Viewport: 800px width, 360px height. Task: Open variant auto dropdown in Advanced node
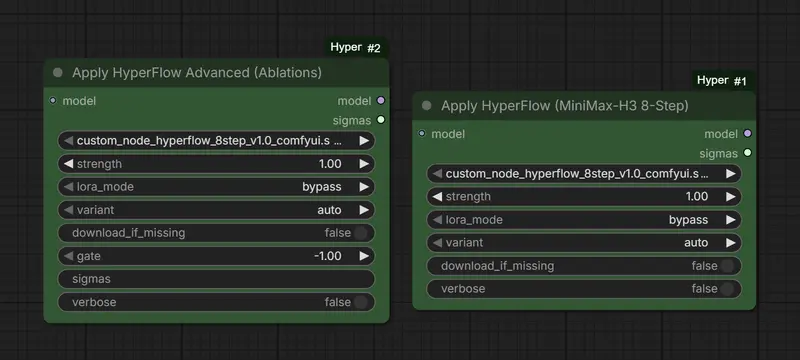pyautogui.click(x=216, y=210)
